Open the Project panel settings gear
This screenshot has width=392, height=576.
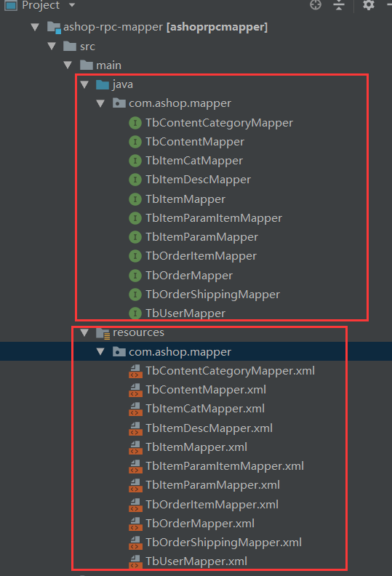369,5
